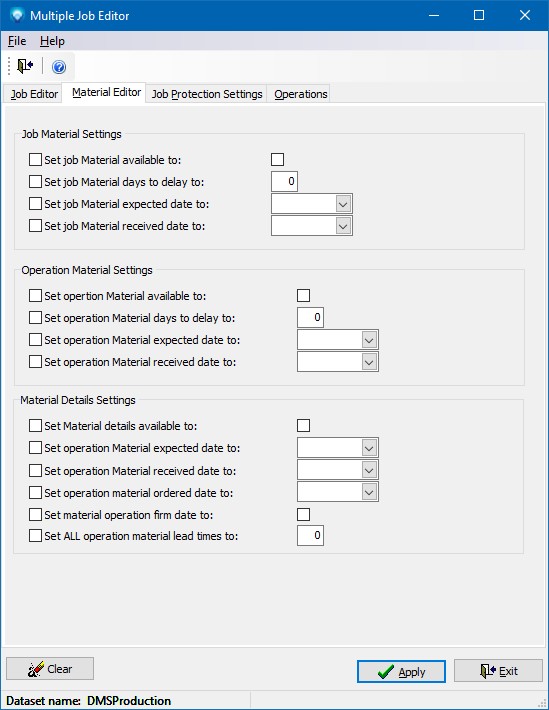Screen dimensions: 549x710
Task: Click the Exit button at bottom
Action: 498,671
